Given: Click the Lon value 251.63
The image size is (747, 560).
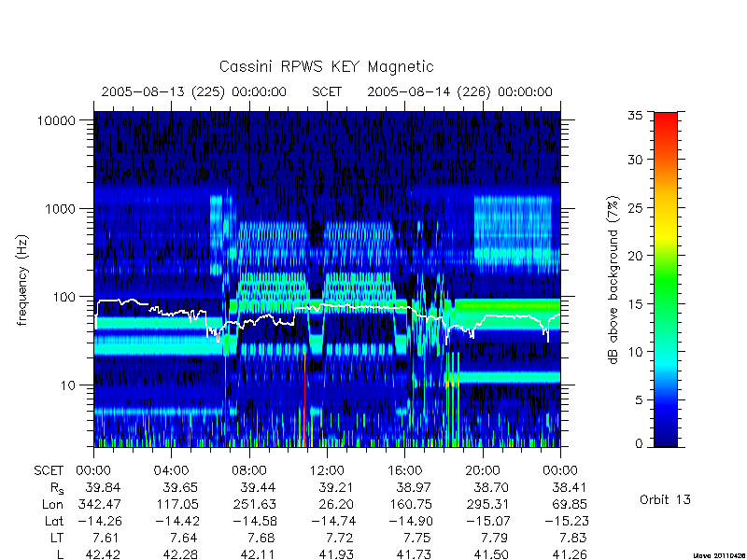Looking at the screenshot, I should [x=254, y=504].
